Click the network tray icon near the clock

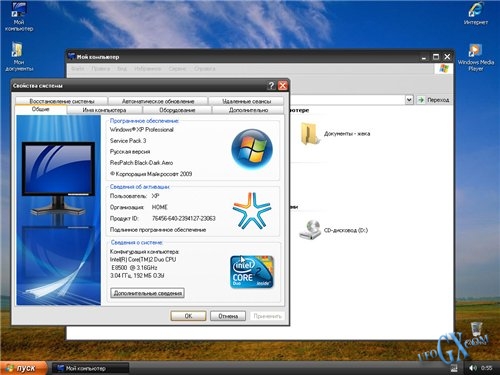coord(454,368)
